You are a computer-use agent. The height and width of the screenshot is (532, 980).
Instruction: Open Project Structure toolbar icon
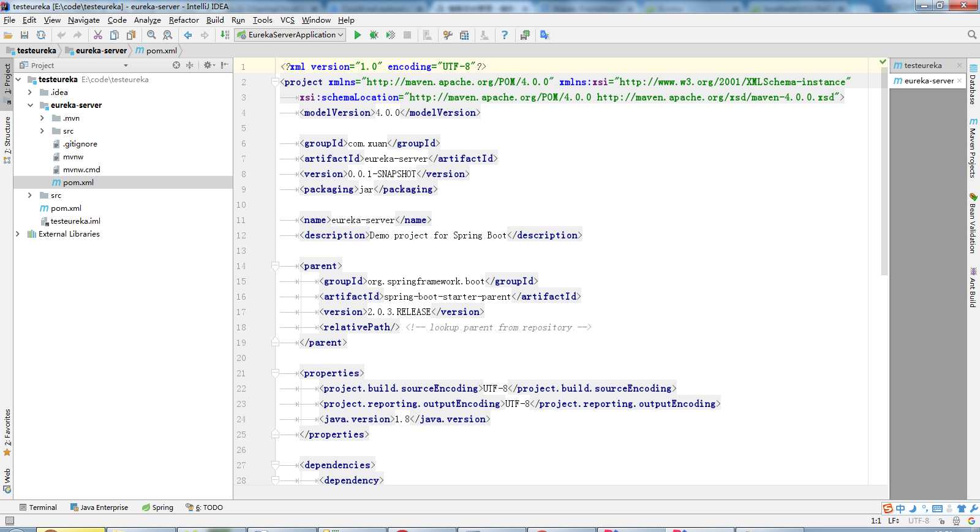(x=464, y=35)
